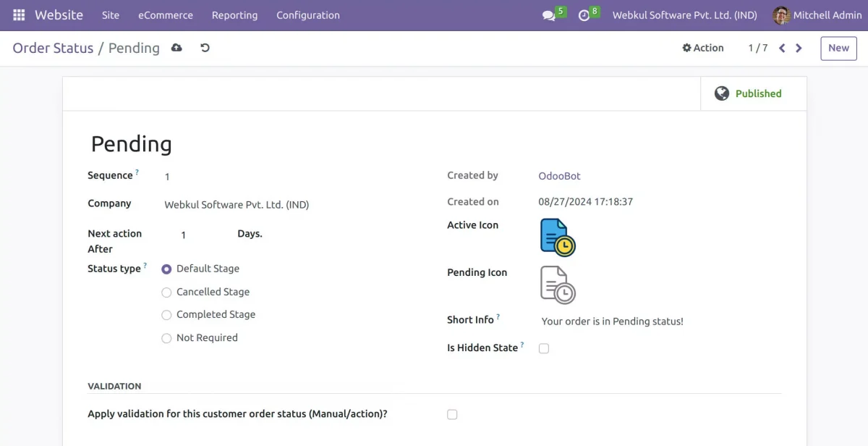868x446 pixels.
Task: Click the cloud save record icon
Action: click(x=176, y=48)
